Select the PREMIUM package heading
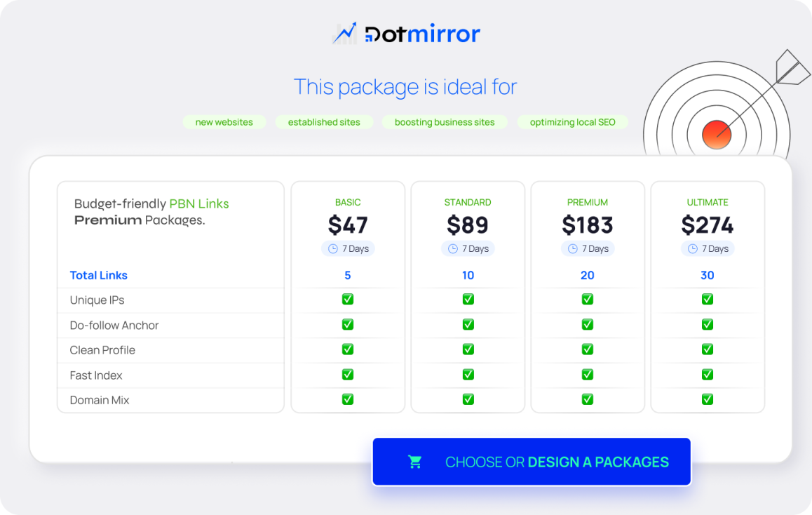The image size is (812, 515). pyautogui.click(x=587, y=202)
